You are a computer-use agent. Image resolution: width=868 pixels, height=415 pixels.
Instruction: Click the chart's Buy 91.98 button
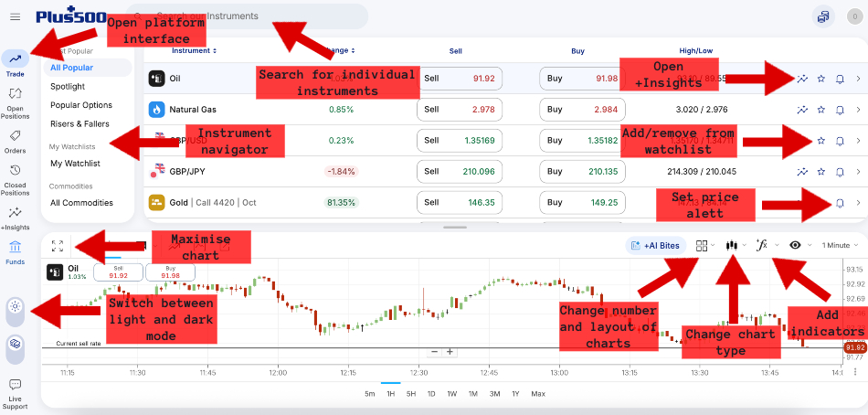pos(171,272)
